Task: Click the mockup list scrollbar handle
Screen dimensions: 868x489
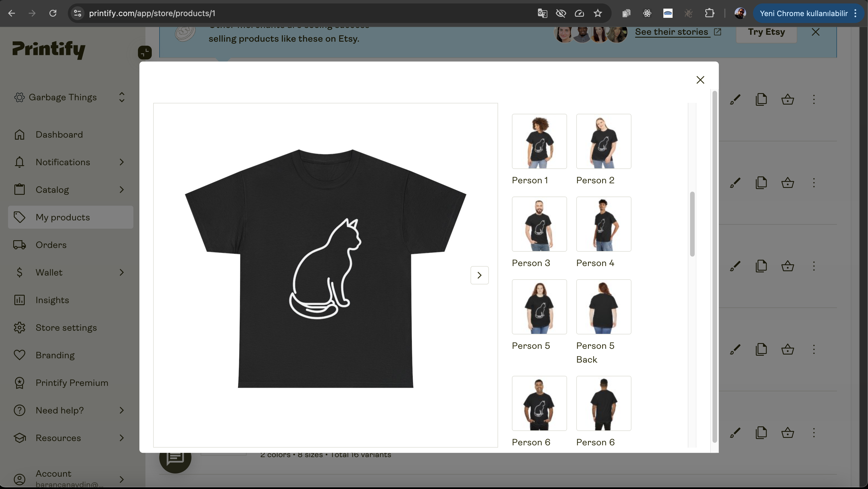Action: pos(692,224)
